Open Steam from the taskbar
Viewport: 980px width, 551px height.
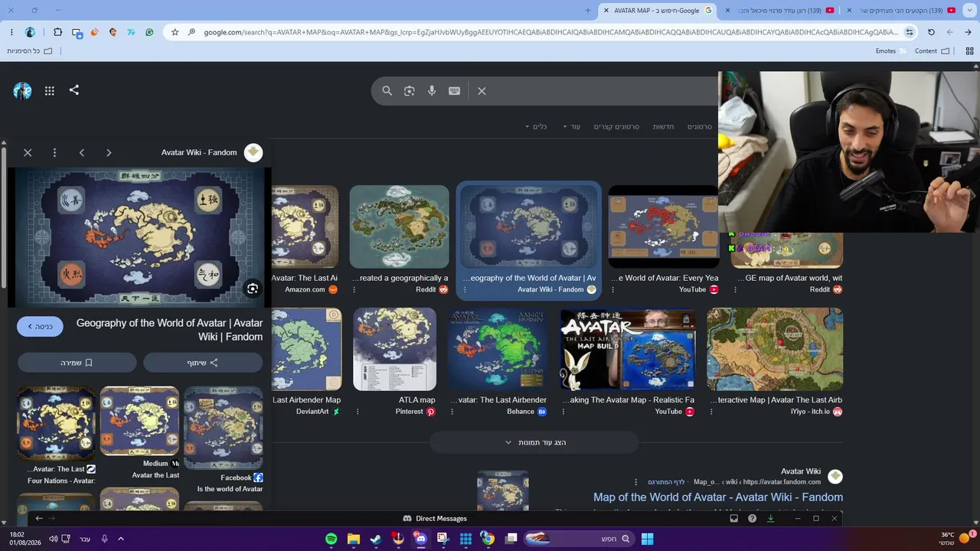(376, 539)
